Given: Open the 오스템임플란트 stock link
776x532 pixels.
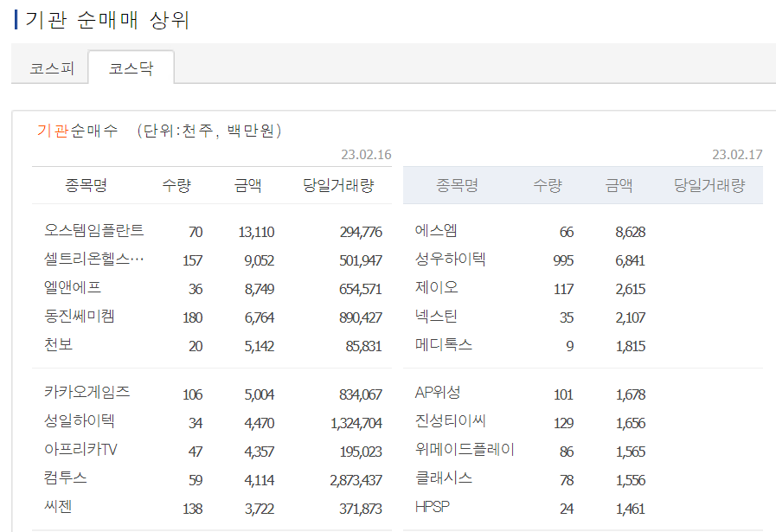Looking at the screenshot, I should [94, 231].
